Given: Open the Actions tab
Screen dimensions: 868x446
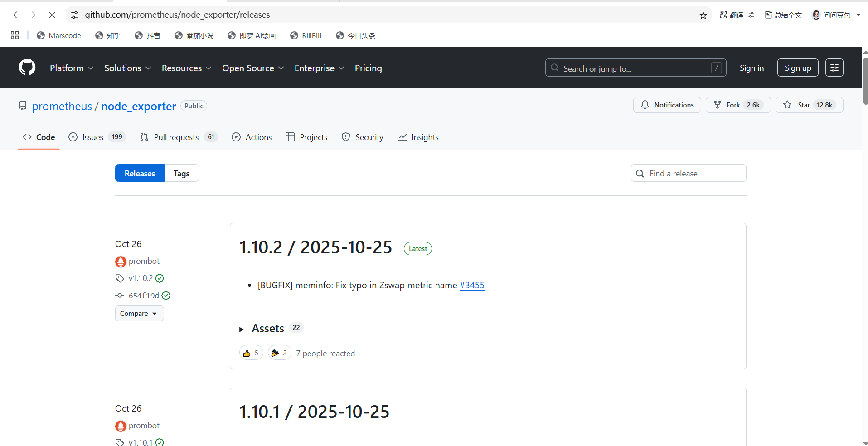Looking at the screenshot, I should (252, 137).
